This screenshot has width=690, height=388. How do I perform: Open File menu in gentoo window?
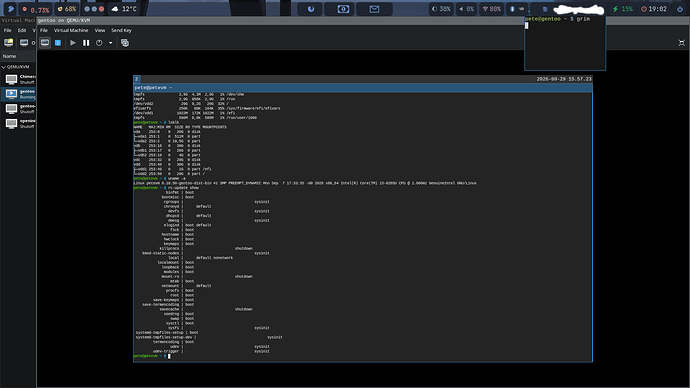coord(44,30)
